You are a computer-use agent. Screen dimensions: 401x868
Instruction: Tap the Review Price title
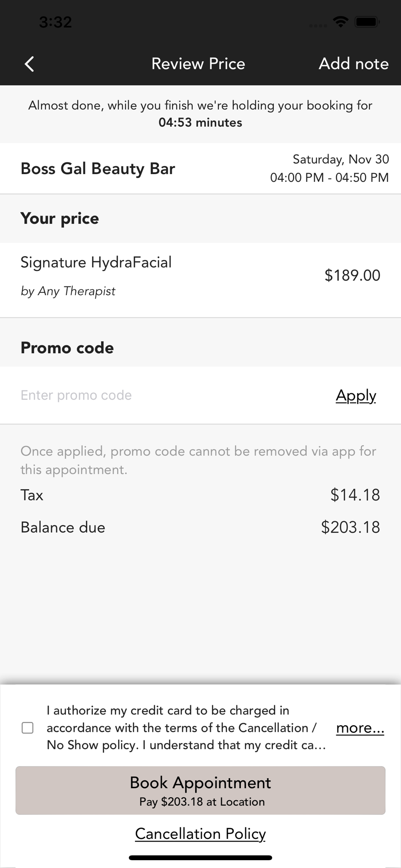[198, 64]
